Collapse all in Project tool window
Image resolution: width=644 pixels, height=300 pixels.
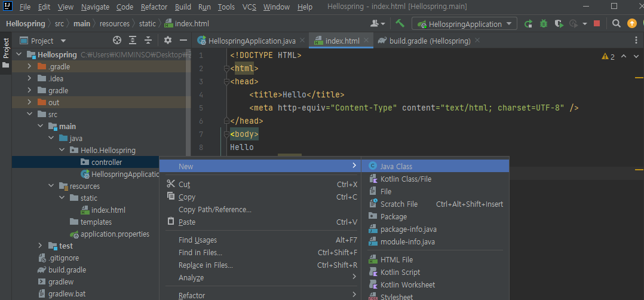[148, 40]
